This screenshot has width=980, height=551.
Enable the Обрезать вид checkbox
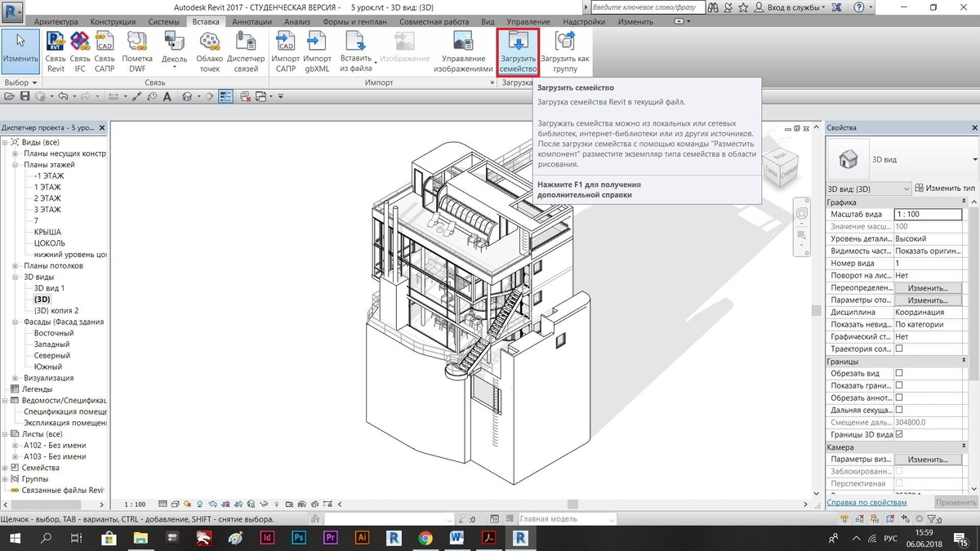(x=899, y=373)
